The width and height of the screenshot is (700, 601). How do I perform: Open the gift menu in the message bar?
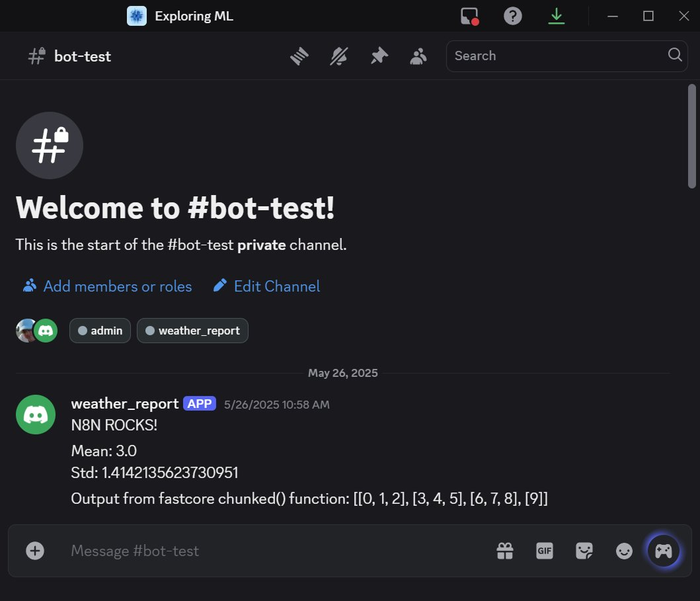[x=504, y=550]
